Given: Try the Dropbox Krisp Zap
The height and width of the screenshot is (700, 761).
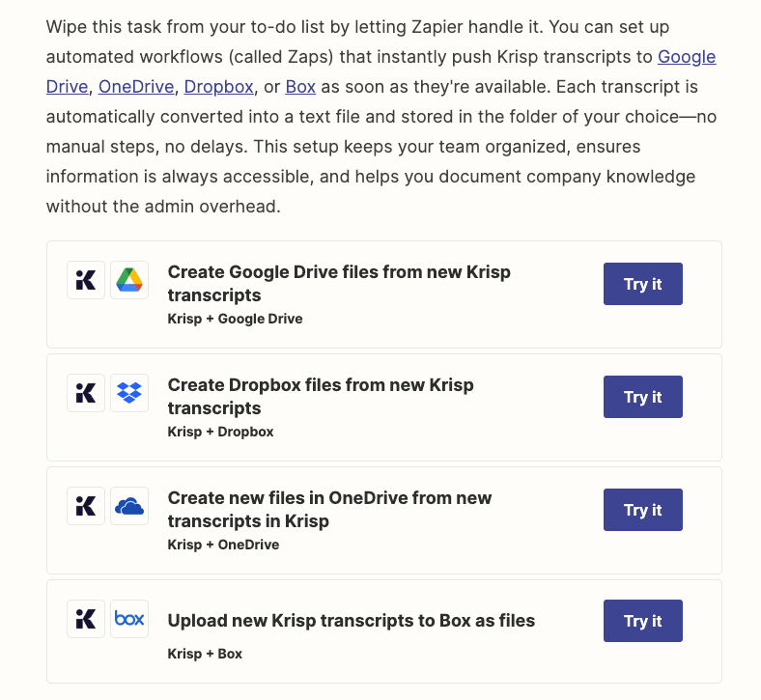Looking at the screenshot, I should coord(642,397).
